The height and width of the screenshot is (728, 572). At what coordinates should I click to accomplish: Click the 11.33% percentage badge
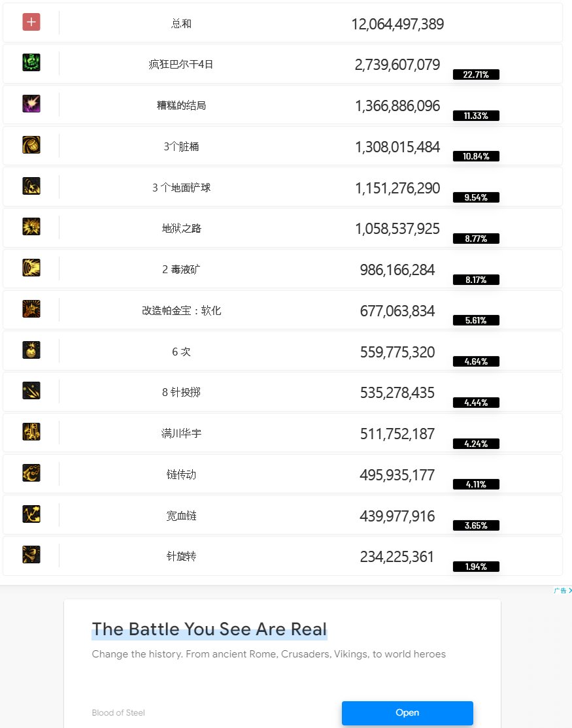click(476, 116)
